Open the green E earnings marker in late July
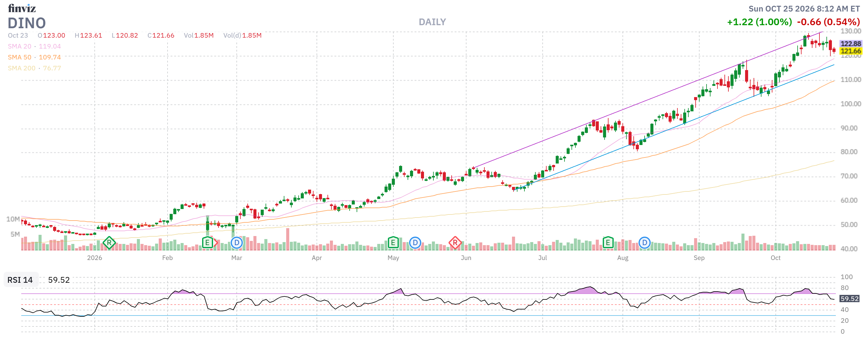The image size is (868, 341). click(x=608, y=242)
